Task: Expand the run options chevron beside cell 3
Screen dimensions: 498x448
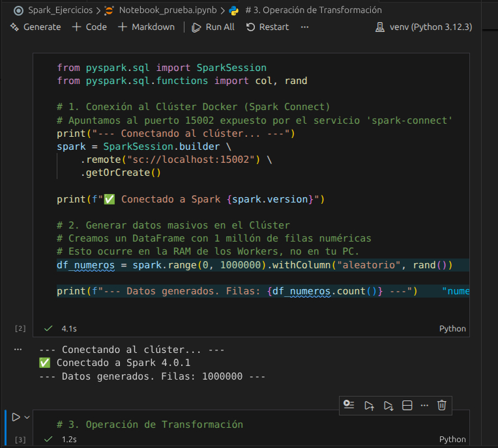Action: (x=27, y=417)
